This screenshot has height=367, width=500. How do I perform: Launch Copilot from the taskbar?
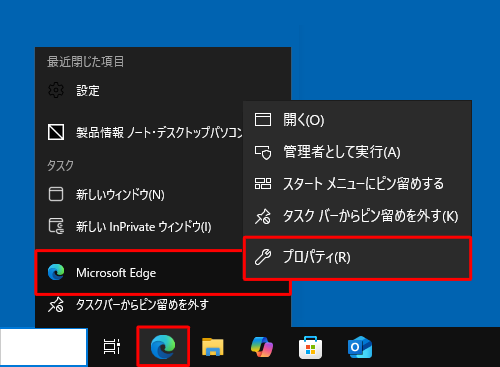pyautogui.click(x=262, y=347)
